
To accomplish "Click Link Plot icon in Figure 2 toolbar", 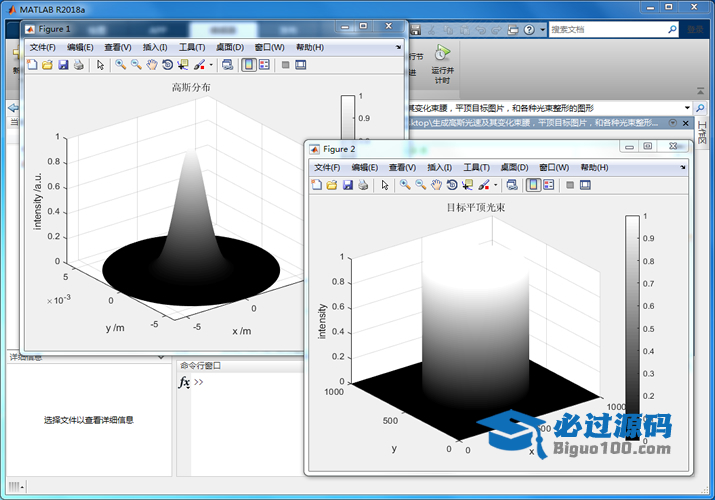I will click(512, 185).
